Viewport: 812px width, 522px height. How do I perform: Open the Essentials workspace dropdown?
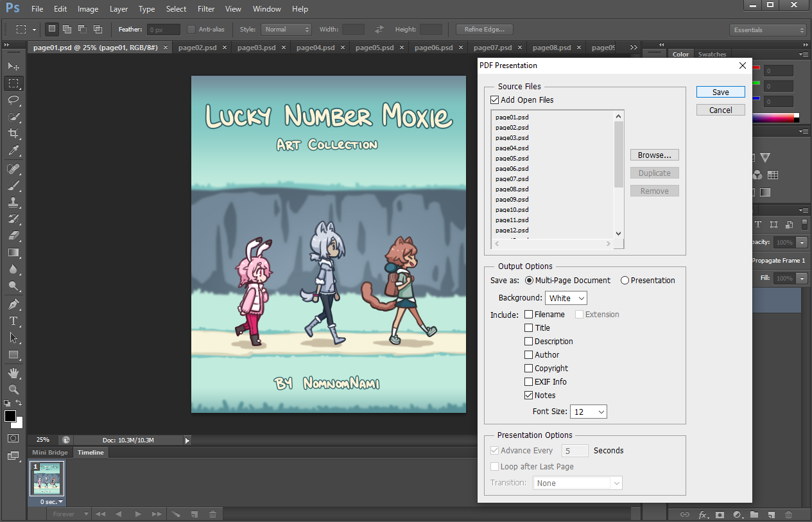pos(768,30)
